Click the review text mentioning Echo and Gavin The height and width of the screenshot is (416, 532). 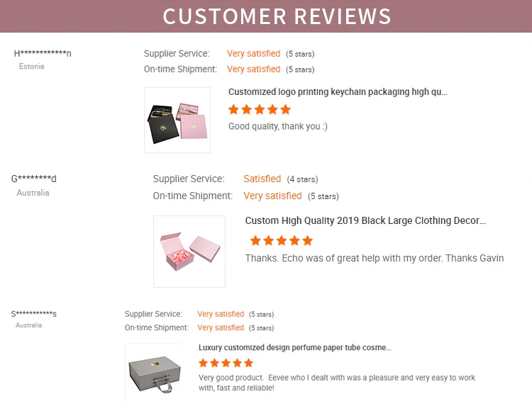[x=375, y=259]
